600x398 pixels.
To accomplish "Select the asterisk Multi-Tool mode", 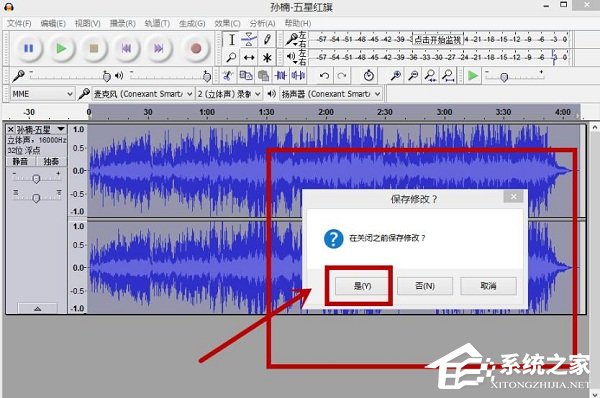I will coord(267,57).
